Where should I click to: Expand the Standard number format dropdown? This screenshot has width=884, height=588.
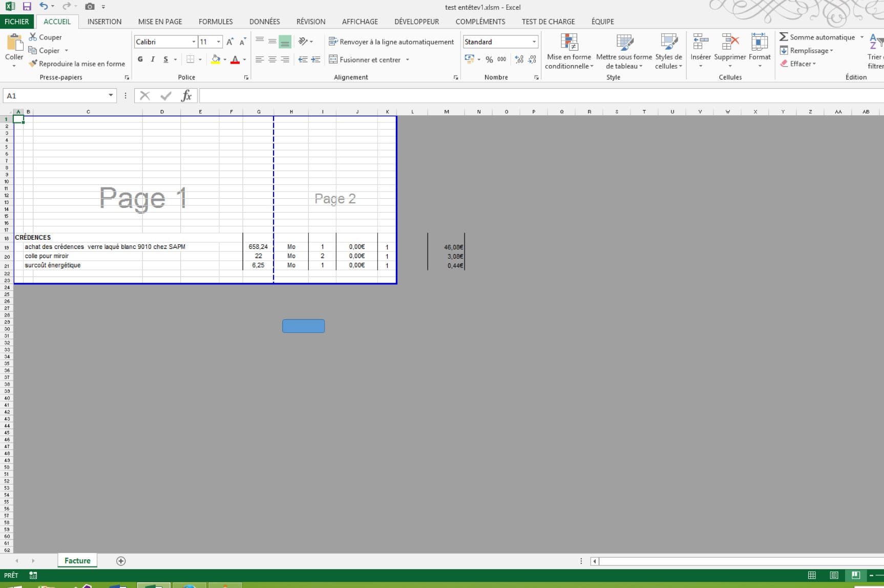coord(534,41)
